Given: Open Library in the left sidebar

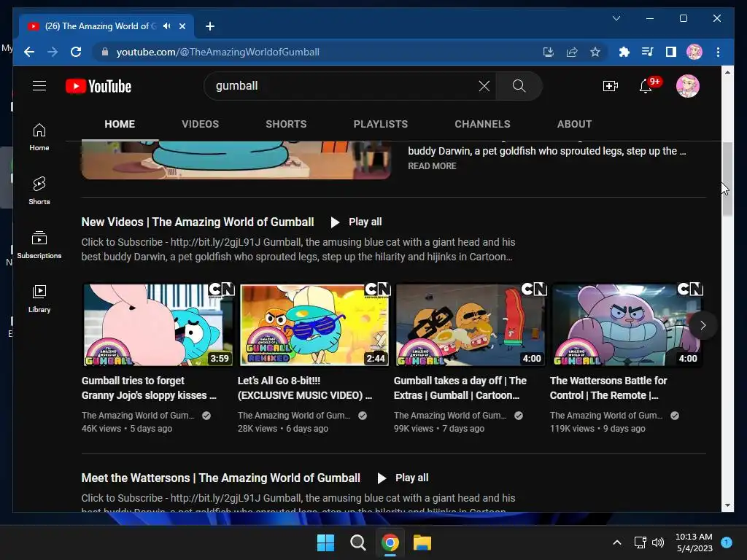Looking at the screenshot, I should click(39, 298).
